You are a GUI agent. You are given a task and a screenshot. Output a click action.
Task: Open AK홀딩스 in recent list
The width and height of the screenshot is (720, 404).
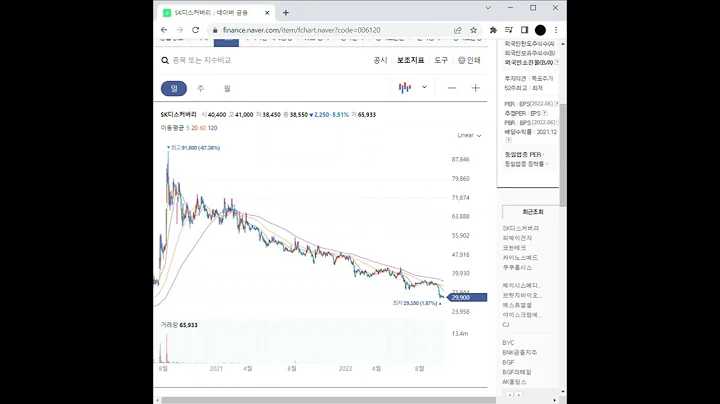pos(514,382)
